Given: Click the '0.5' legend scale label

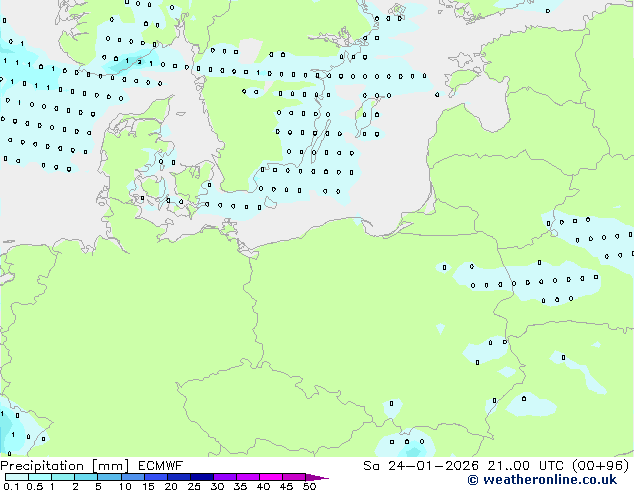Looking at the screenshot, I should [x=35, y=486].
